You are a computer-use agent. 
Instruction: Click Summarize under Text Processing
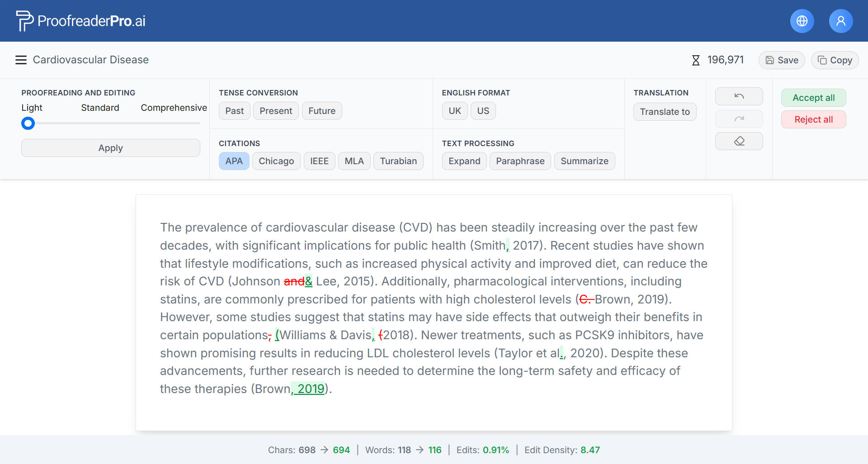584,161
